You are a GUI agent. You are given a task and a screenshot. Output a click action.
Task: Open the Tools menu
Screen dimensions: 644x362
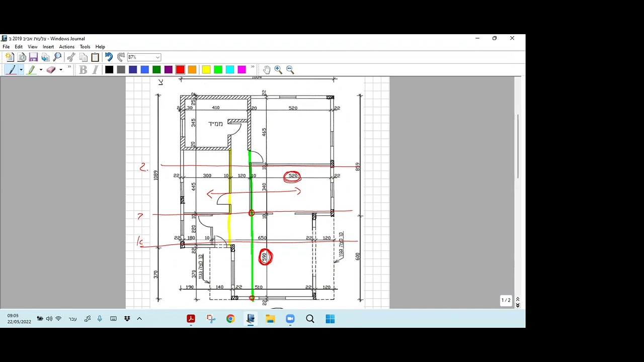[85, 47]
